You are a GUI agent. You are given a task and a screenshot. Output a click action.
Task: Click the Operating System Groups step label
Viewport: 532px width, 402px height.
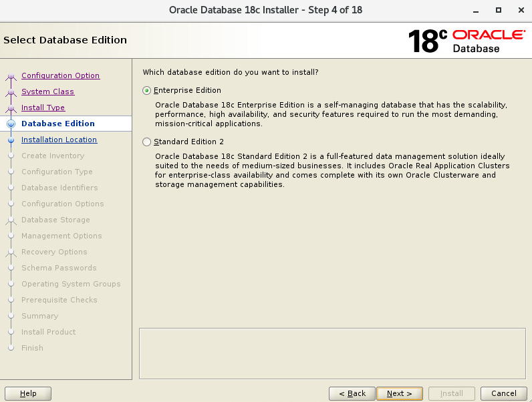click(x=71, y=284)
